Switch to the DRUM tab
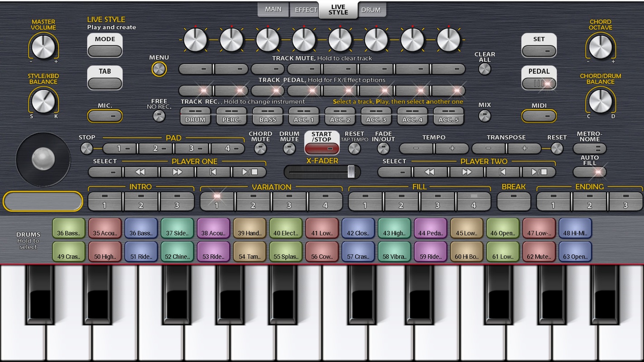644x362 pixels. (371, 10)
